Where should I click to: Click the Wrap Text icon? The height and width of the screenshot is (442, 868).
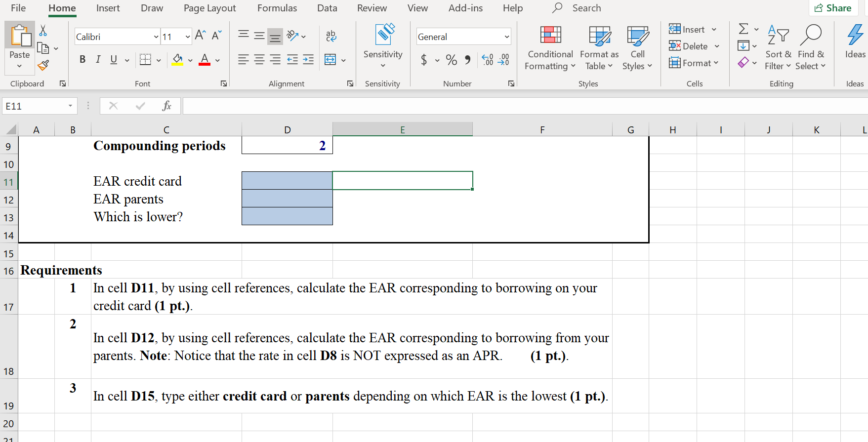coord(331,36)
